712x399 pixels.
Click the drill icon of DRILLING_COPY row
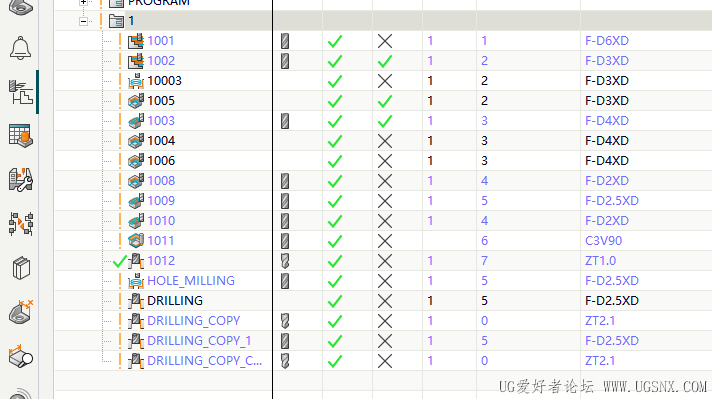[x=136, y=321]
